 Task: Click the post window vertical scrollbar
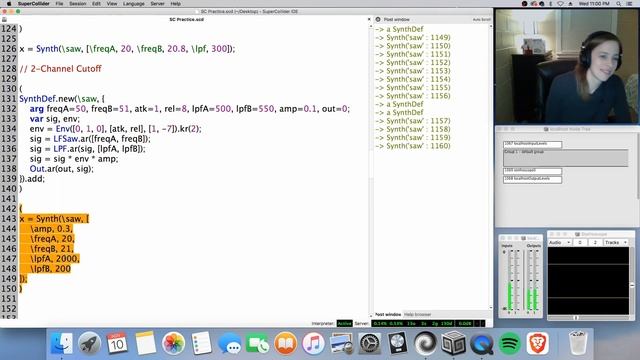tap(491, 167)
